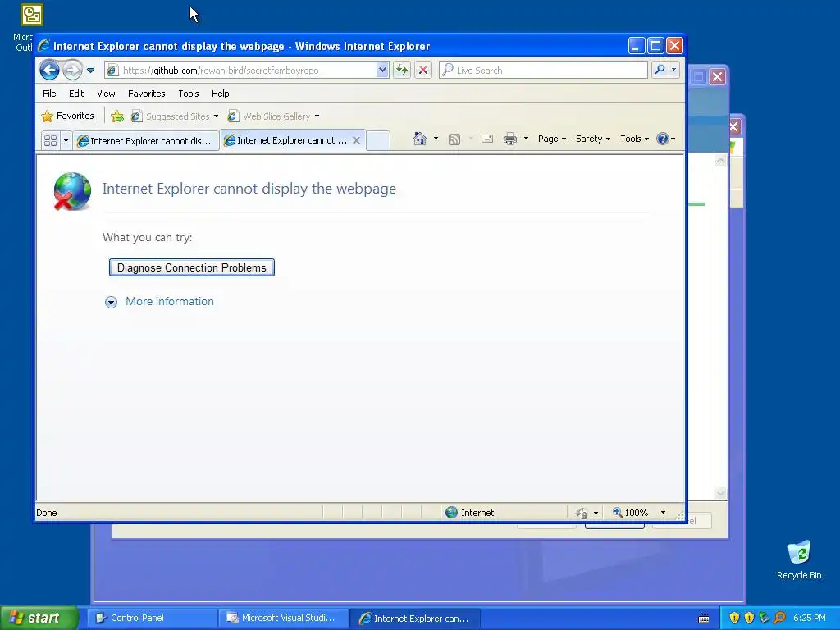Screen dimensions: 840x630
Task: Click the greyed Forward arrow button
Action: pyautogui.click(x=72, y=71)
